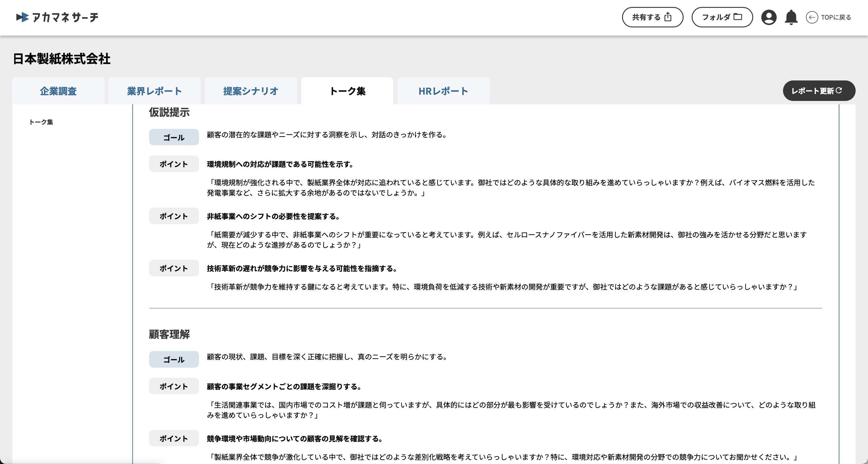Open the user account profile icon
The image size is (868, 464).
pos(769,17)
